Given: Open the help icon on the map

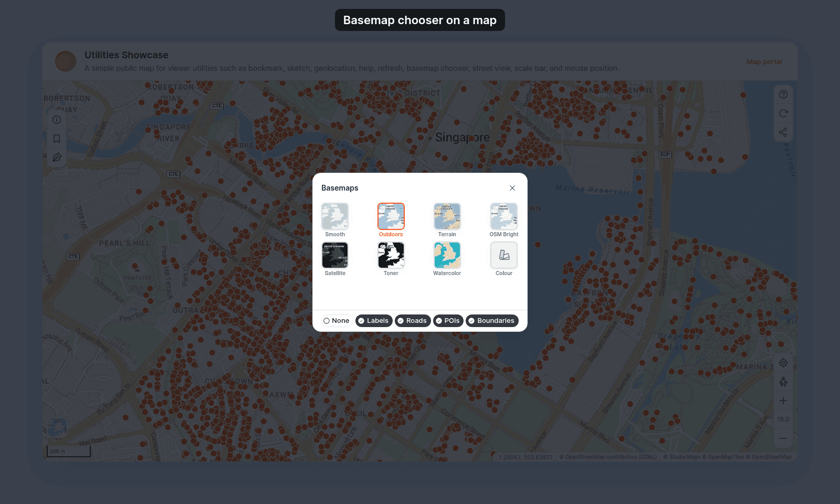Looking at the screenshot, I should [x=783, y=94].
